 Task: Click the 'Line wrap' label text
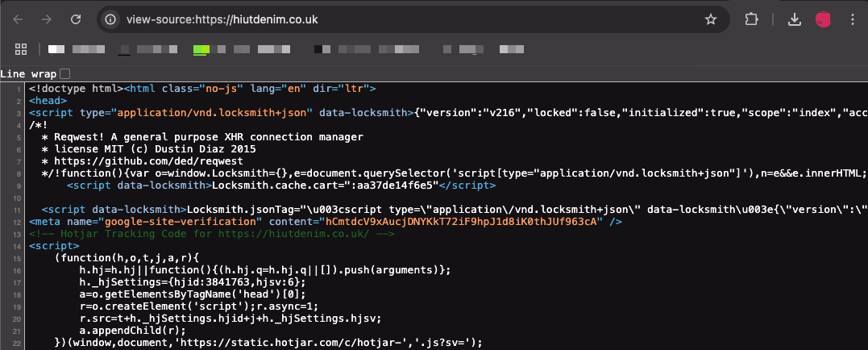click(27, 73)
